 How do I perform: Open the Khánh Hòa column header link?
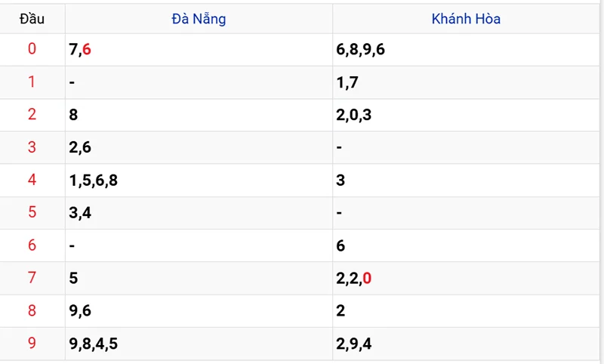[x=466, y=19]
